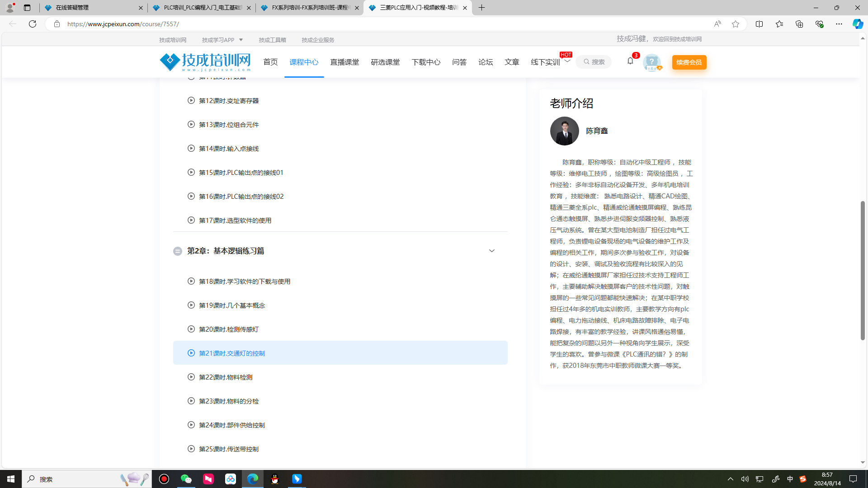
Task: Open the notification bell with badge 3
Action: coord(630,61)
